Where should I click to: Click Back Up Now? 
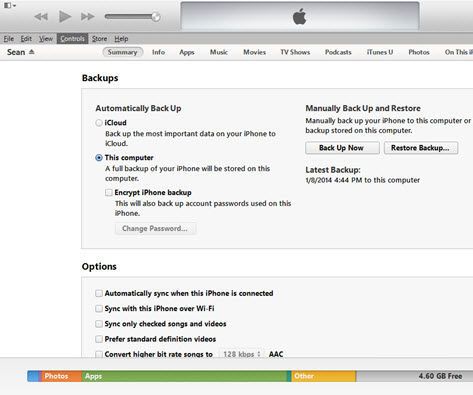(x=342, y=148)
